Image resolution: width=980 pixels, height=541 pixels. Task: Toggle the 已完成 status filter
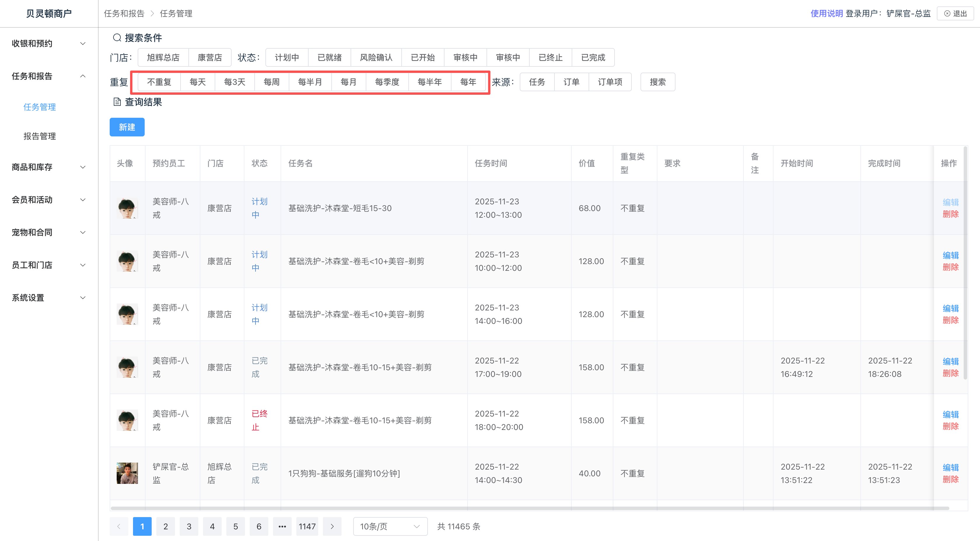pos(593,57)
